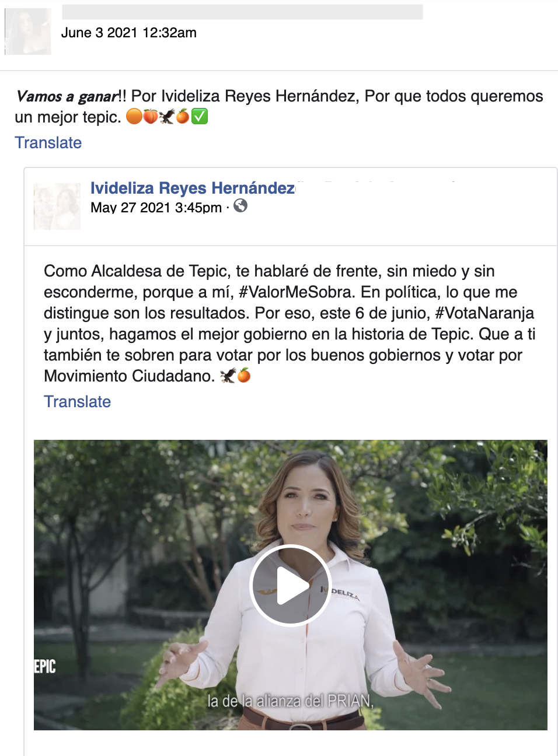Click the tangerine emoji after Movimiento Ciudadano
Viewport: 558px width, 756px height.
pyautogui.click(x=244, y=376)
